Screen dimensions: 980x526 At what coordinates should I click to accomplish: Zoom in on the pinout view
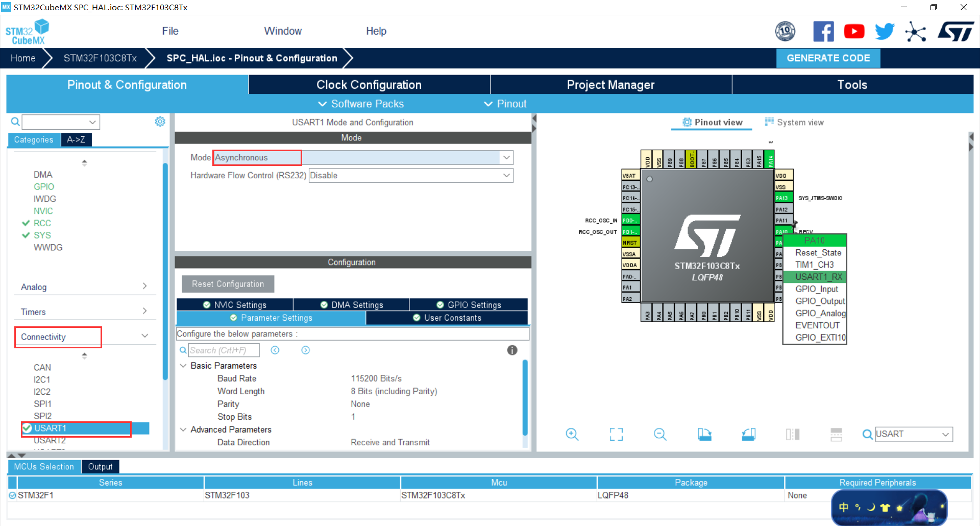[572, 434]
